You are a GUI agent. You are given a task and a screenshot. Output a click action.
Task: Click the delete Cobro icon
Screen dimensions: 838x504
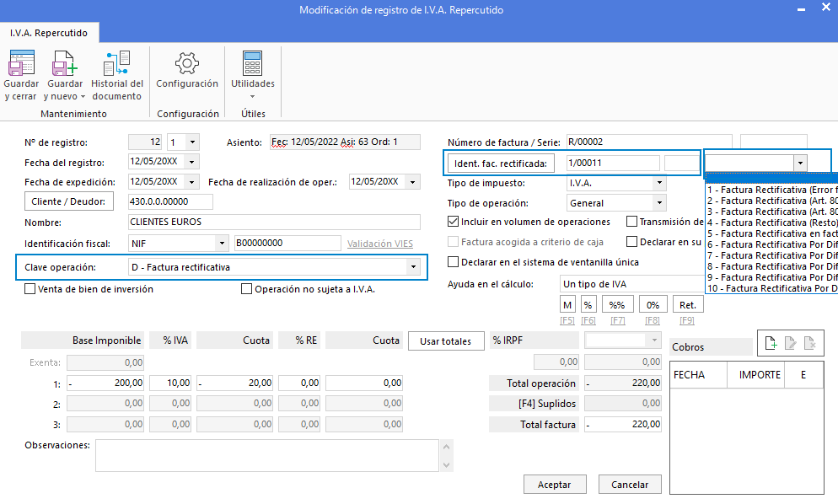[809, 342]
